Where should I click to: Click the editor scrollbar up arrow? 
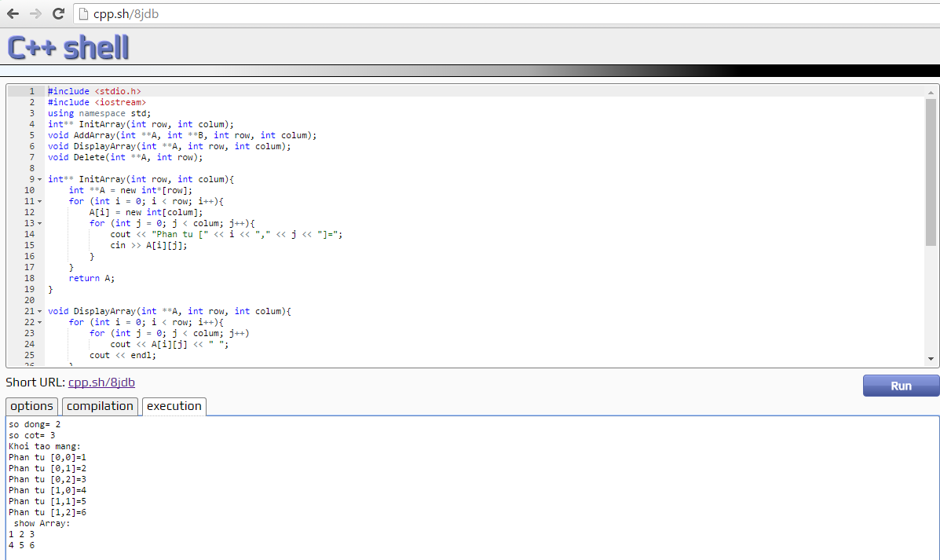pyautogui.click(x=931, y=90)
